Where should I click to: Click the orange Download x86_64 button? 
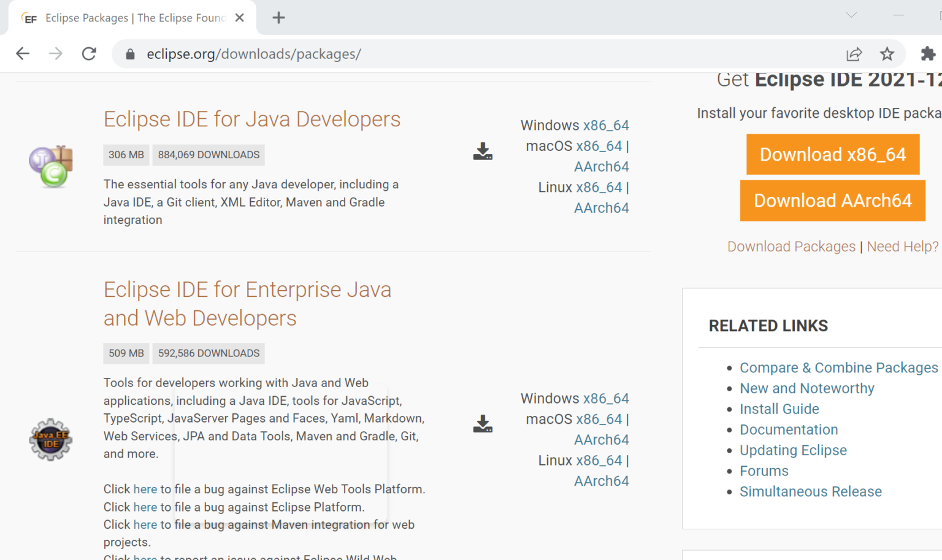pos(832,154)
